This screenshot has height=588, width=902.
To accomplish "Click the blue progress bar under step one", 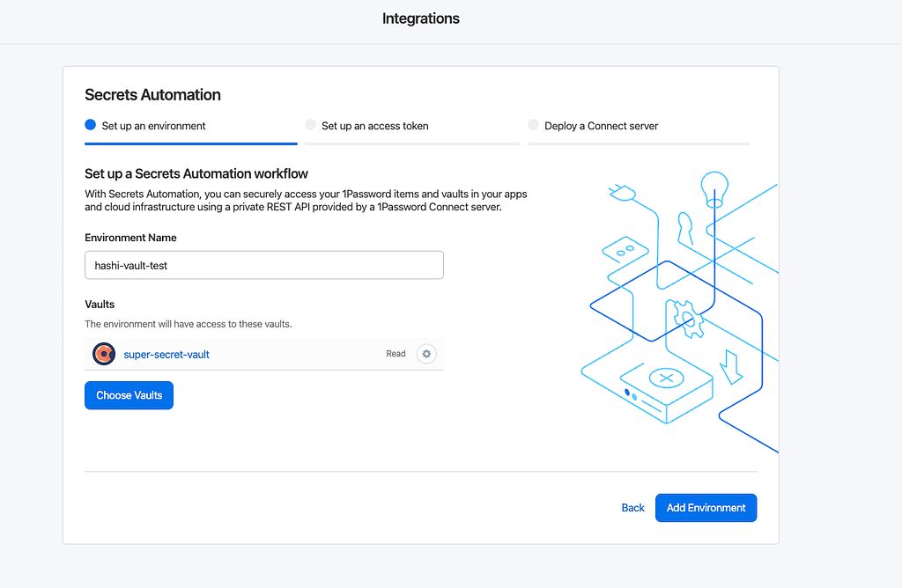I will point(190,143).
